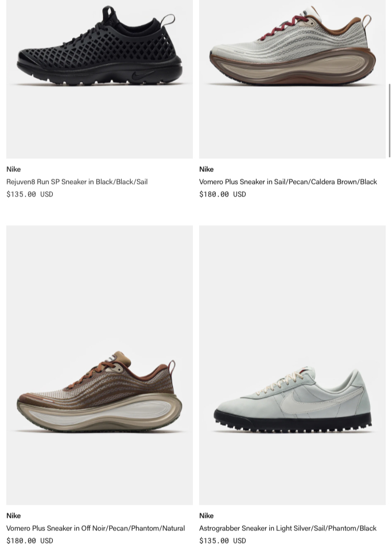Click the $180.00 USD price of Sail/Pecan Vomero
This screenshot has height=544, width=392.
[x=222, y=194]
